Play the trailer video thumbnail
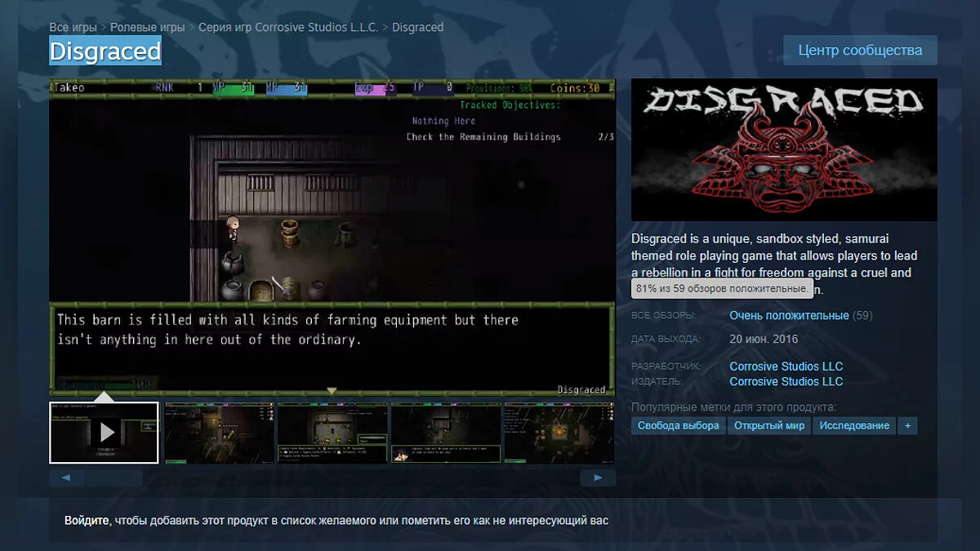Screen dimensions: 980x551 coord(105,433)
